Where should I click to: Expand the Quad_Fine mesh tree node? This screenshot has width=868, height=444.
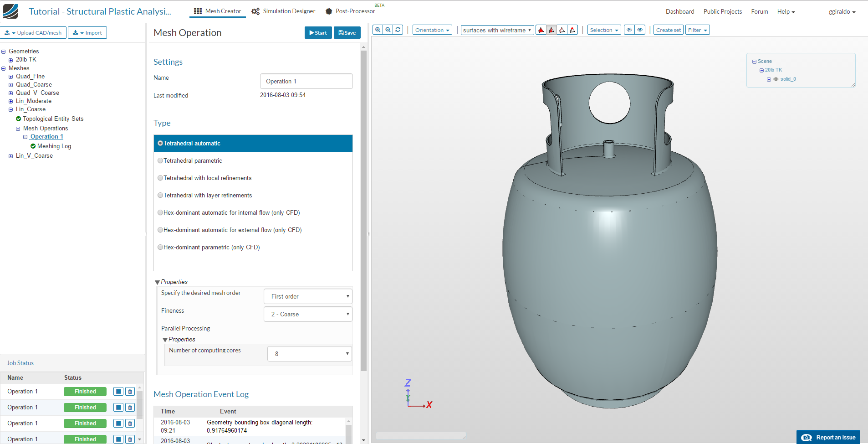coord(11,77)
